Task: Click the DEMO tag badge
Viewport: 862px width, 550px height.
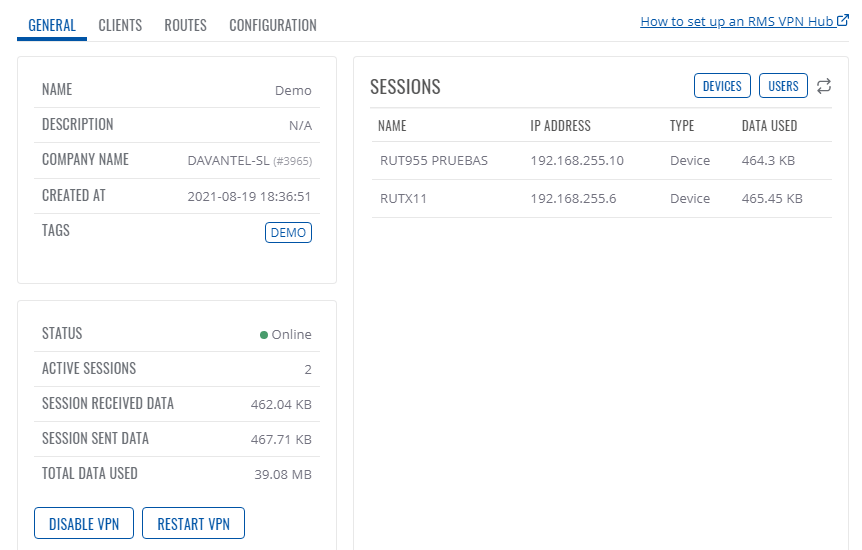Action: click(288, 232)
